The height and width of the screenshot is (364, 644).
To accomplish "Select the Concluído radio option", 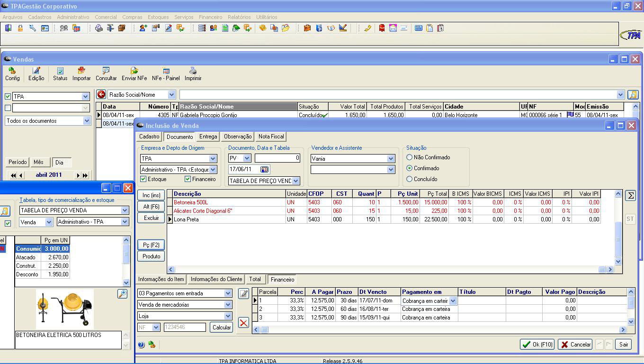I will point(410,179).
